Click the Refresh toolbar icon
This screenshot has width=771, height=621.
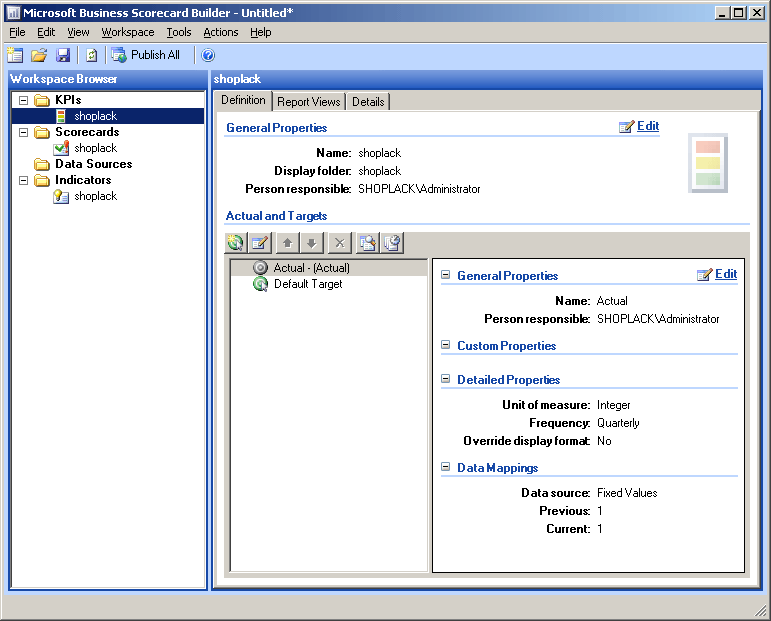tap(92, 55)
